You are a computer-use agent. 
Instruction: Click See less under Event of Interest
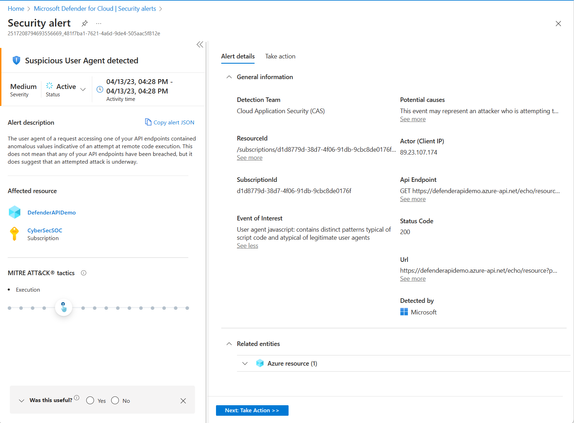[x=247, y=246]
